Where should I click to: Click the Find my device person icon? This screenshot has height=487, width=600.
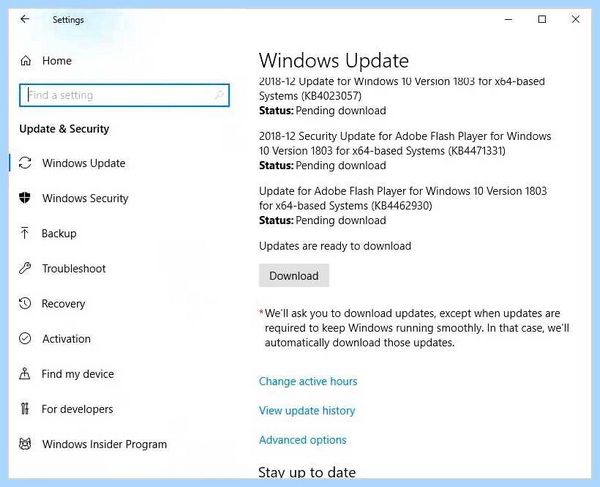click(25, 373)
